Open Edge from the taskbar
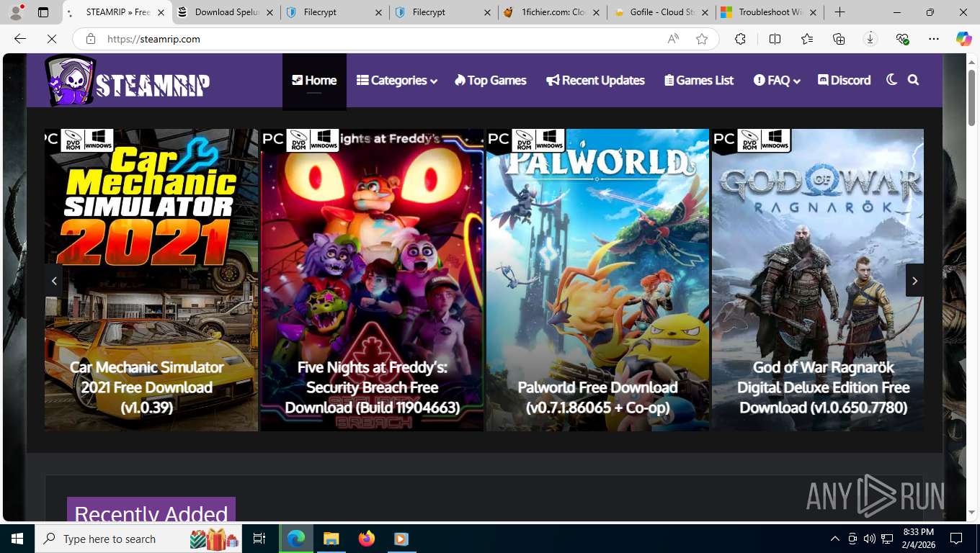 [x=296, y=539]
